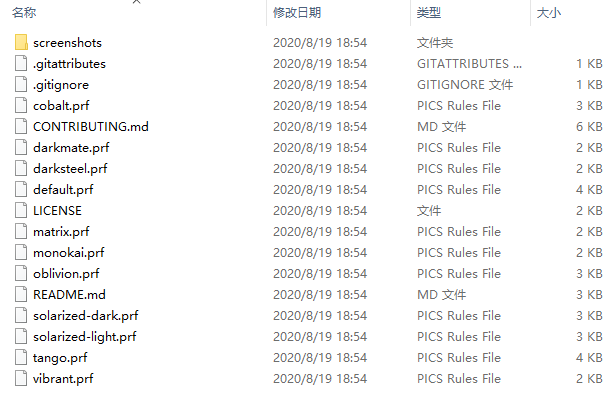
Task: Sort by the 类型 column header
Action: [x=429, y=13]
